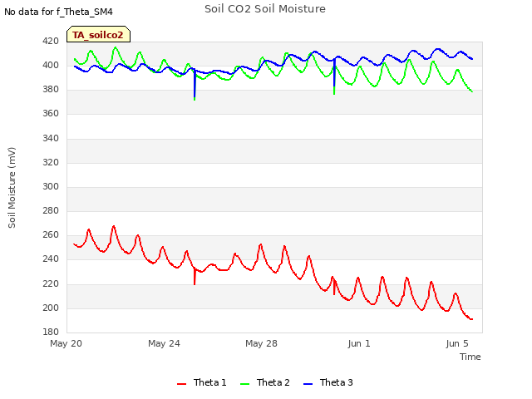Click the 'May 24' x-axis tick label
532x399 pixels.
click(x=164, y=343)
